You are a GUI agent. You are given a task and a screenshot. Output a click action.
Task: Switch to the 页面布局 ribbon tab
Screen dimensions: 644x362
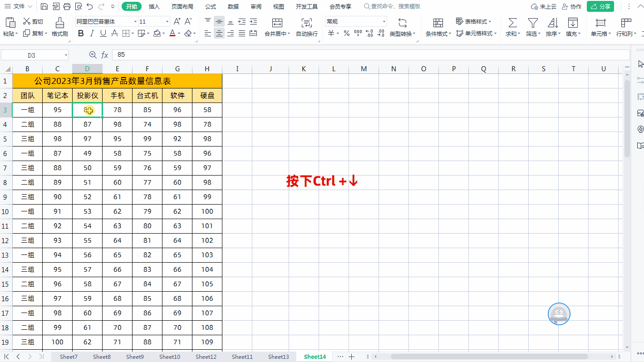[x=182, y=6]
